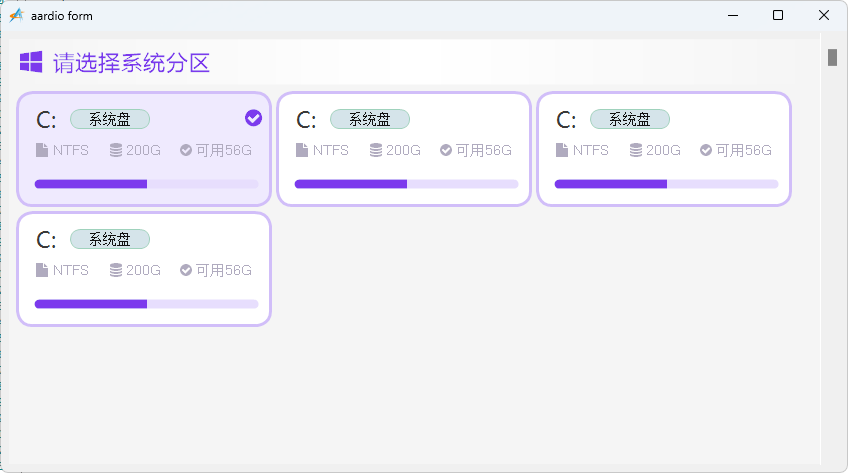Click available space check icon in third card

tap(706, 150)
